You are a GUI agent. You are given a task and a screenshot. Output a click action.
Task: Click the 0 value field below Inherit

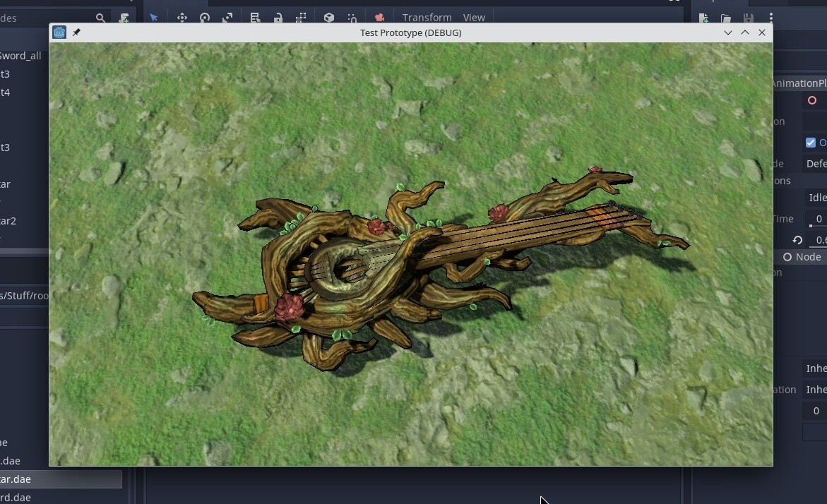coord(815,411)
